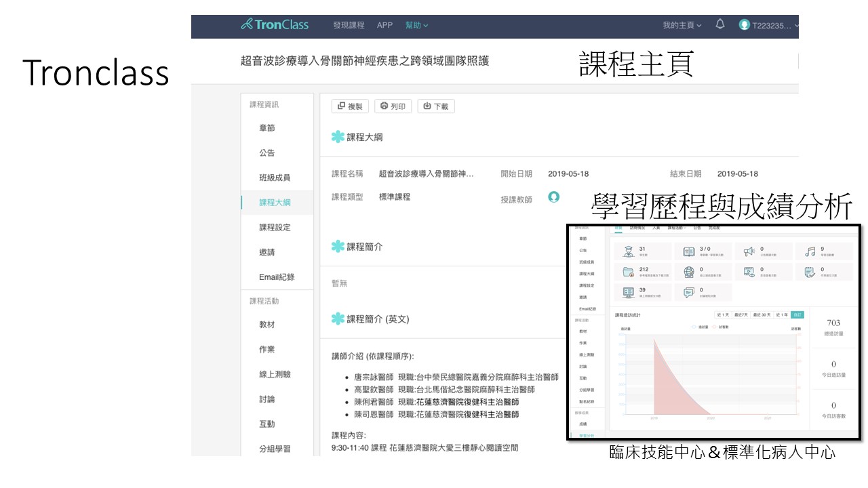Image resolution: width=868 pixels, height=488 pixels.
Task: Open 發現課程 in the top navigation
Action: (x=349, y=25)
